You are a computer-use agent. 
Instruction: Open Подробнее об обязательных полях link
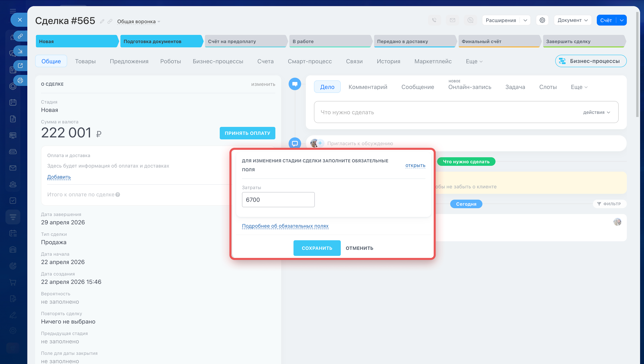(x=285, y=226)
